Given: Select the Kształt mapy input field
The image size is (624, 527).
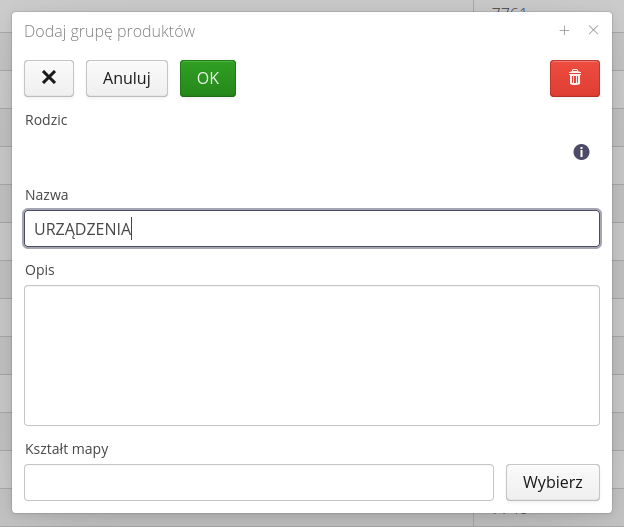Looking at the screenshot, I should (258, 482).
